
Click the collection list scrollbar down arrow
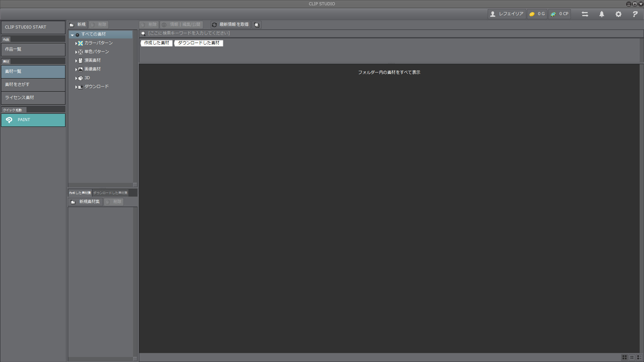(x=135, y=359)
